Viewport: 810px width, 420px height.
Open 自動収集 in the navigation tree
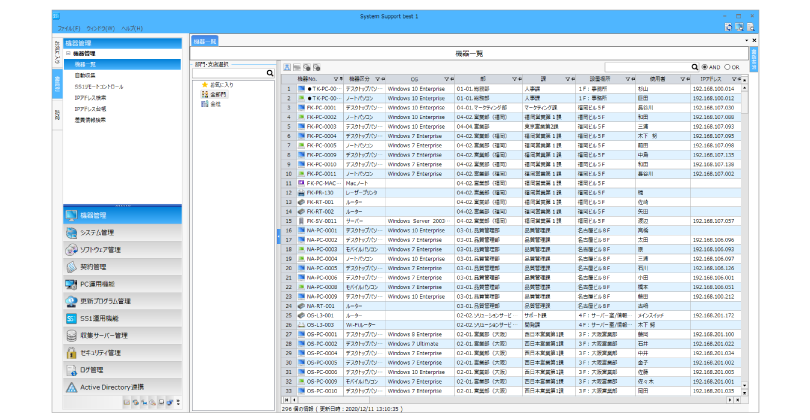point(85,75)
